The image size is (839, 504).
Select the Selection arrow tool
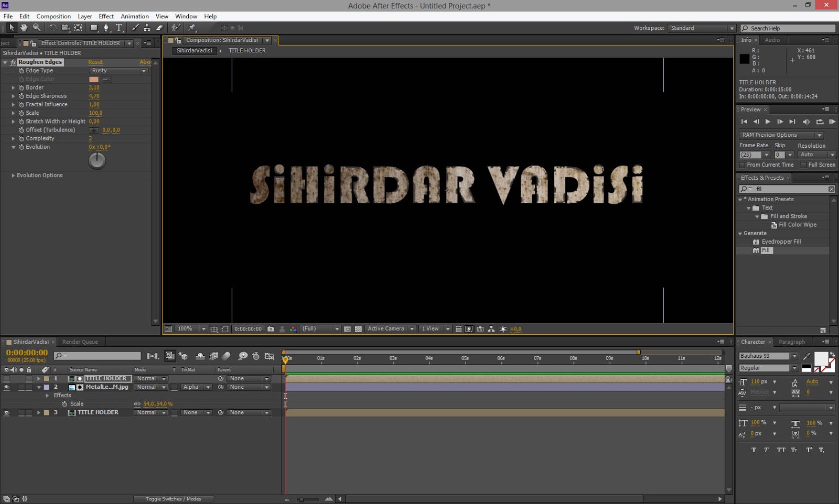[x=12, y=28]
